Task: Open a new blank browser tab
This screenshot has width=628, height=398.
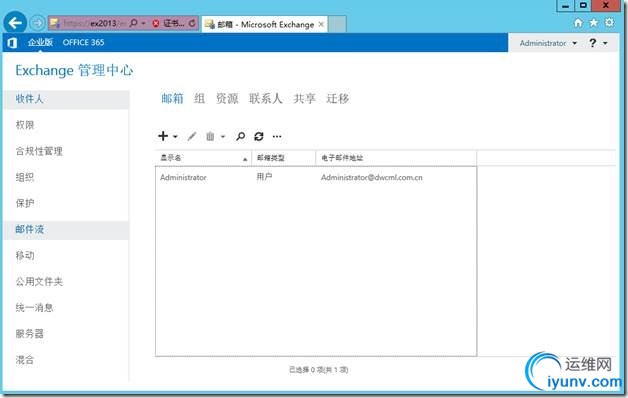Action: click(338, 24)
